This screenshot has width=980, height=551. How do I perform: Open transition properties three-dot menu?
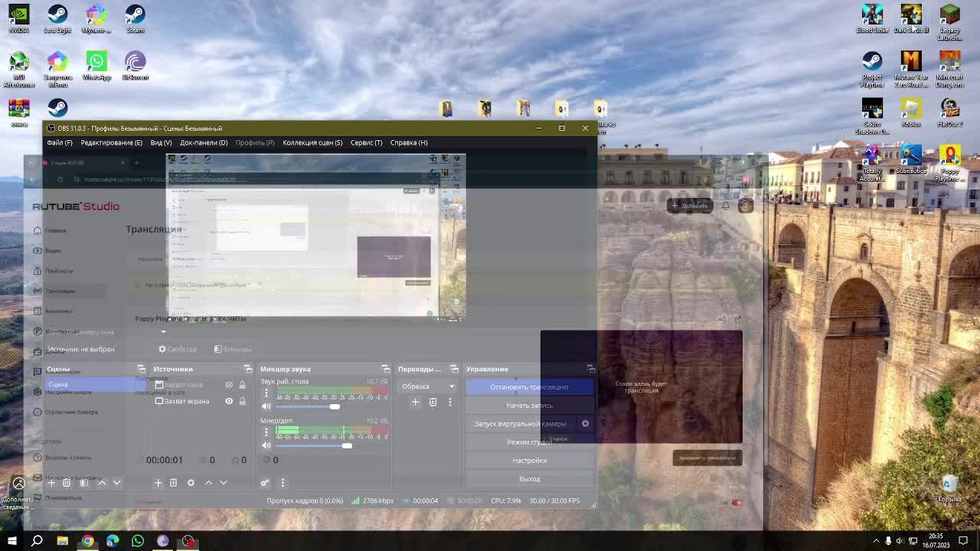449,402
